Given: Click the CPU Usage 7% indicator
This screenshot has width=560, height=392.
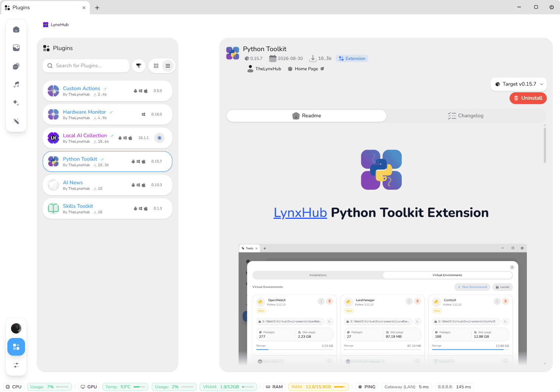Looking at the screenshot, I should click(49, 387).
